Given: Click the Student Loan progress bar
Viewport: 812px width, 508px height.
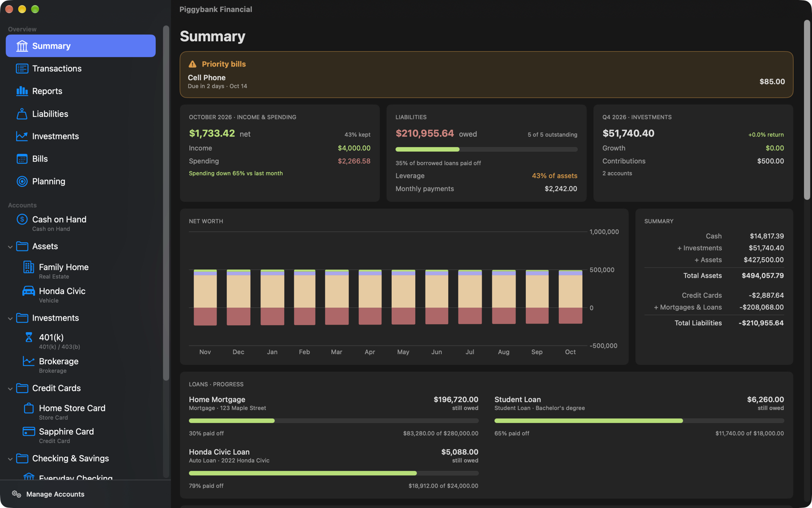Looking at the screenshot, I should coord(639,421).
